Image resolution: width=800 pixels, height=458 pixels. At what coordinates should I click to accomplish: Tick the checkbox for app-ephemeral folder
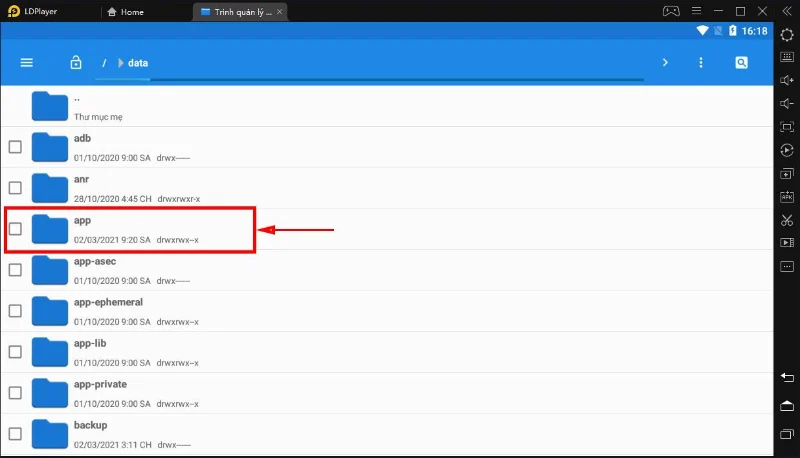coord(15,311)
